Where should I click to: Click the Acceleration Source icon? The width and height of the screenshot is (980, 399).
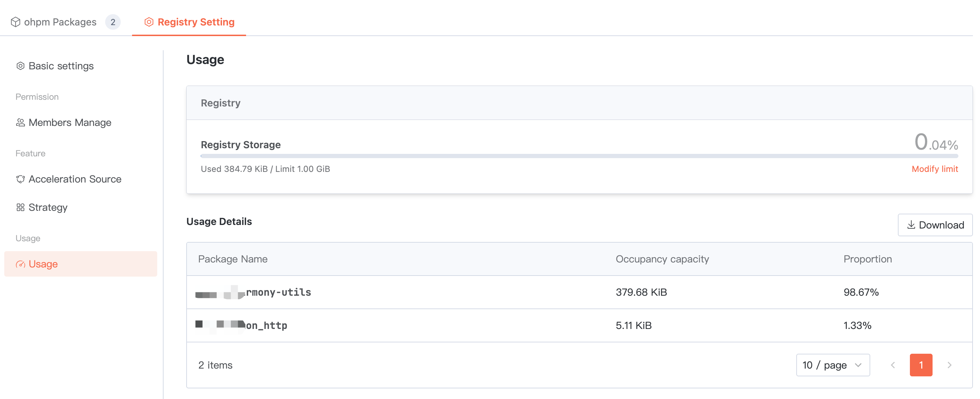click(21, 179)
